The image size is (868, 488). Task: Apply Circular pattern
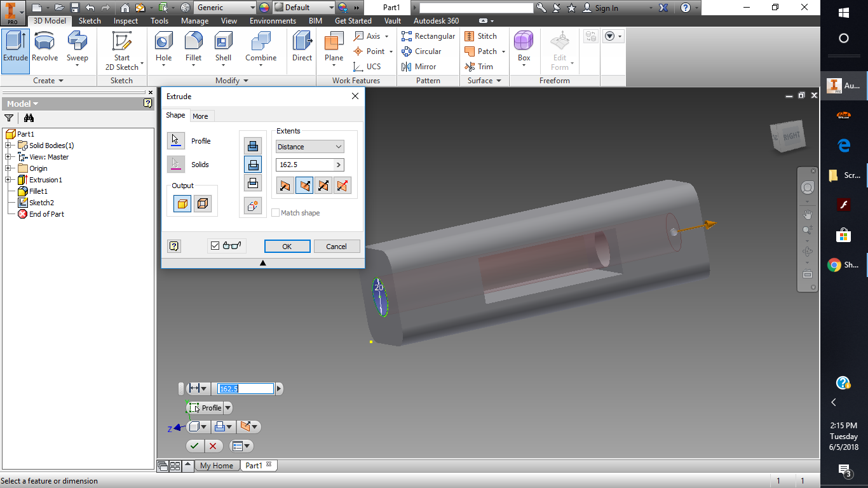click(x=421, y=51)
